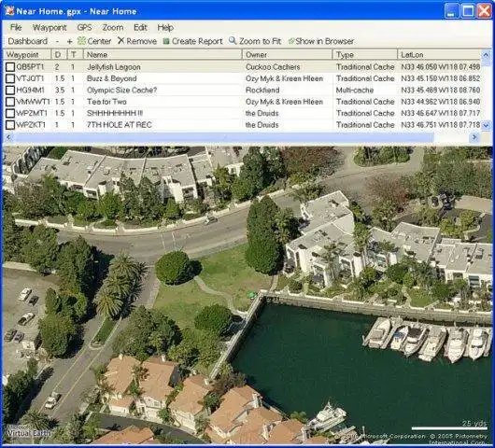Sort by the Type column header
495x448 pixels.
(365, 54)
